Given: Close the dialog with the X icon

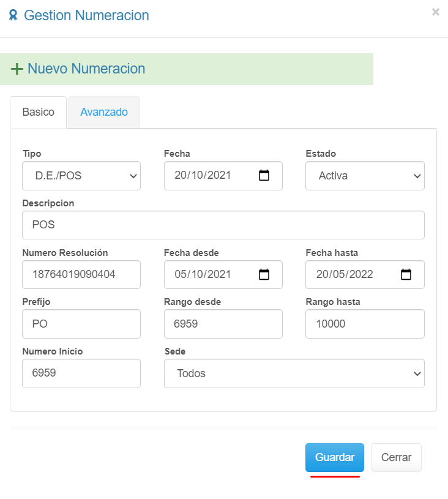Looking at the screenshot, I should 435,12.
